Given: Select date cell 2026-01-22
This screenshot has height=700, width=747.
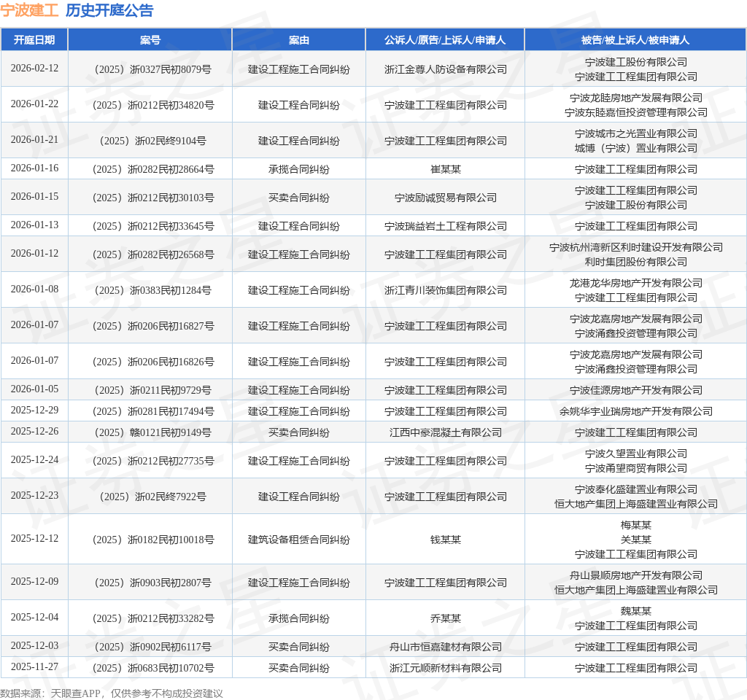Looking at the screenshot, I should (34, 104).
